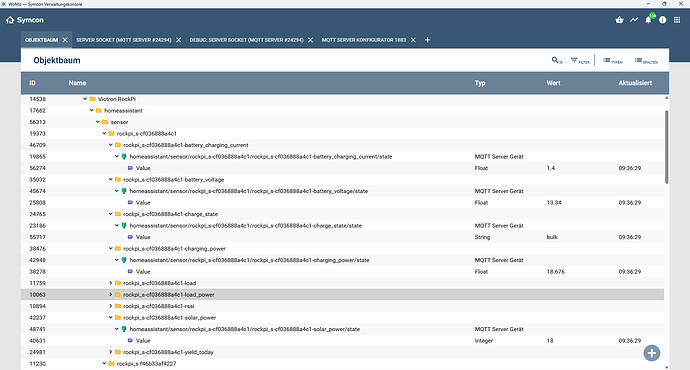Close Debug Server Socket tab
This screenshot has height=370, width=690.
[311, 40]
